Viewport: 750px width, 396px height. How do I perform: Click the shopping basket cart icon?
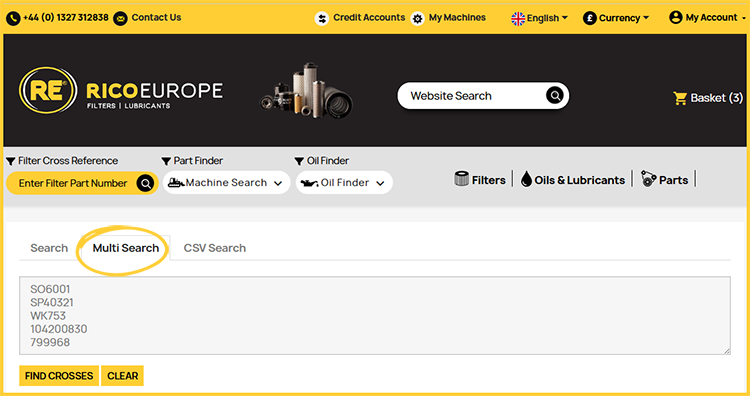point(680,98)
